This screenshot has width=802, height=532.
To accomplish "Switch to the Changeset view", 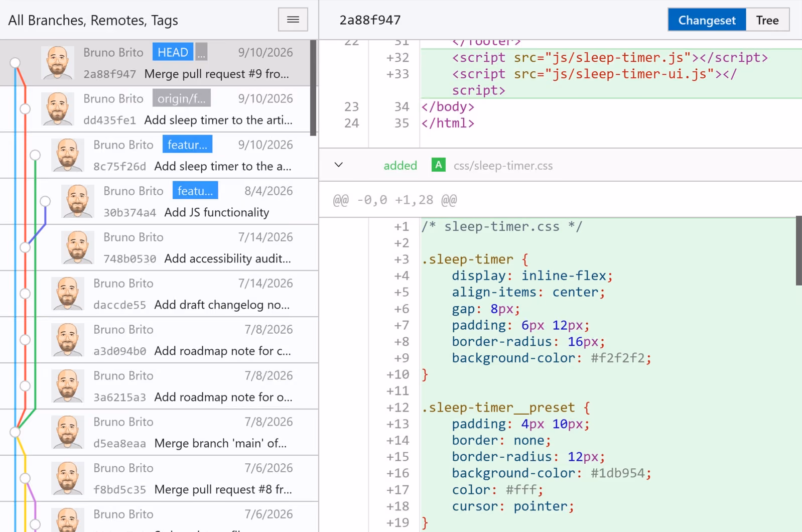I will pyautogui.click(x=707, y=20).
